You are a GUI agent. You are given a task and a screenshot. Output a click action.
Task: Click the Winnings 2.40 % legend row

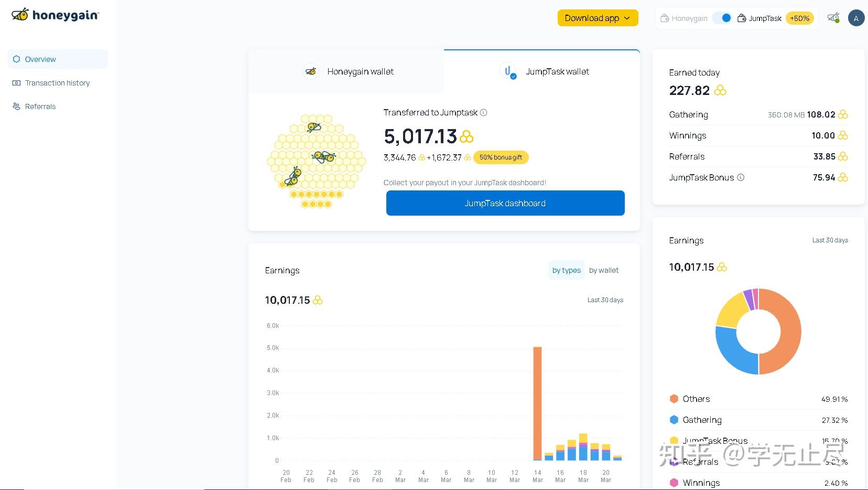[758, 483]
